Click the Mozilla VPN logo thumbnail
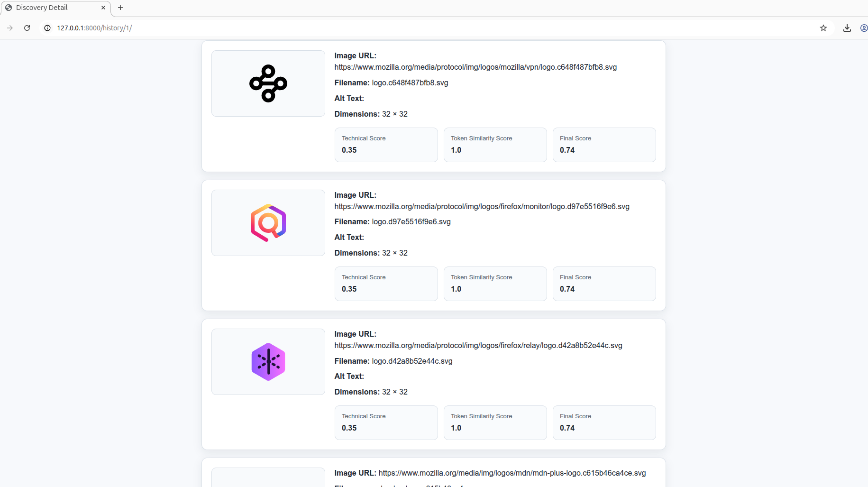The height and width of the screenshot is (487, 868). tap(268, 83)
